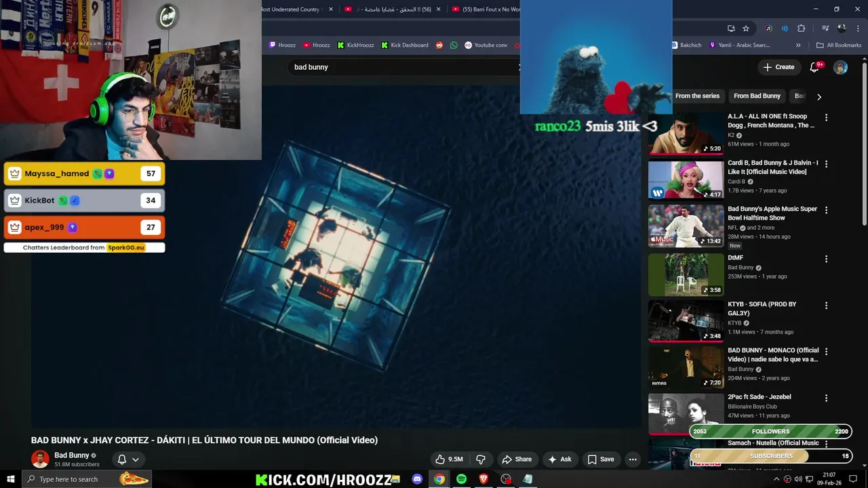The image size is (868, 488).
Task: Play the Super Bowl Halftime Show thumbnail
Action: click(686, 226)
